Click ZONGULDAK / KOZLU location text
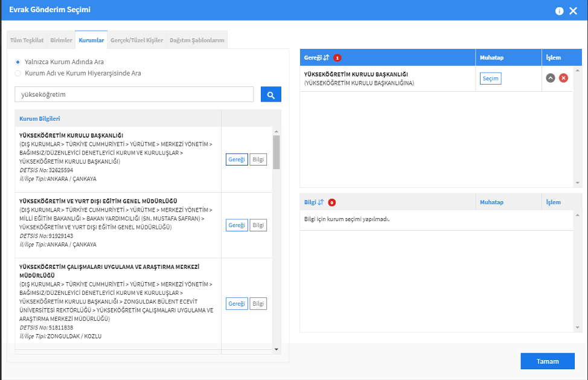 coord(74,336)
